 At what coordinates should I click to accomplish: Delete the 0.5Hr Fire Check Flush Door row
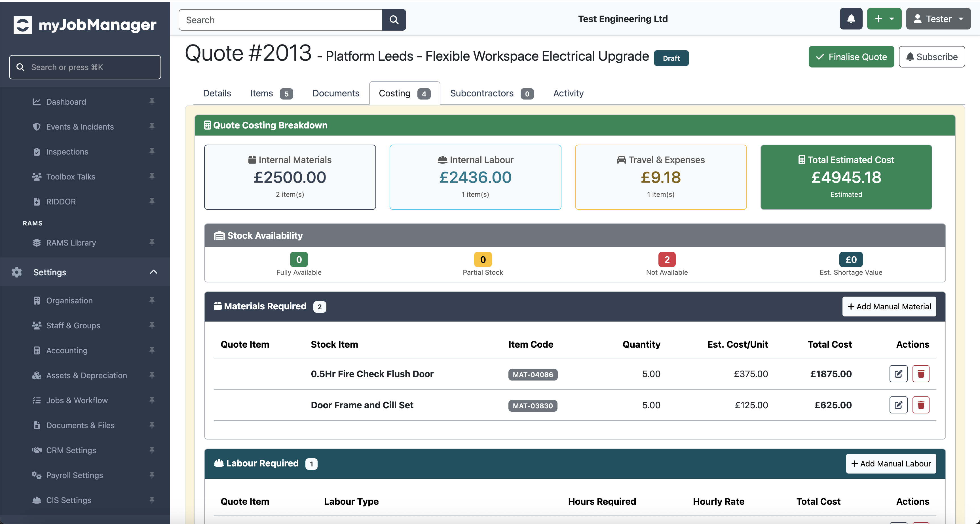tap(921, 374)
